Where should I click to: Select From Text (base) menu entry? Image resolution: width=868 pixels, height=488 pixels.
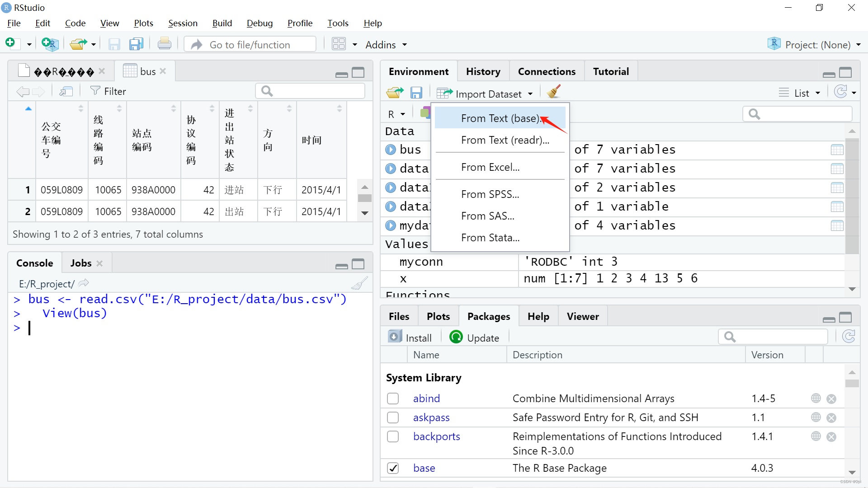point(500,118)
